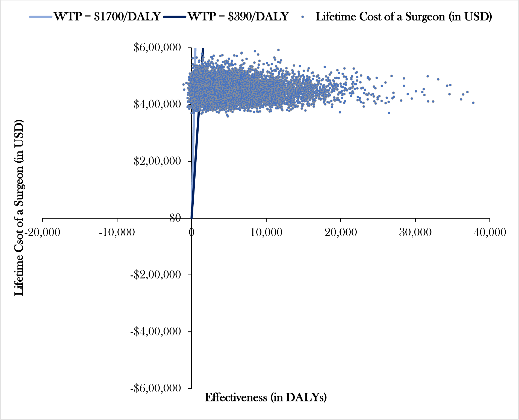The height and width of the screenshot is (420, 519).
Task: Click y-axis label '$0'
Action: [x=175, y=218]
